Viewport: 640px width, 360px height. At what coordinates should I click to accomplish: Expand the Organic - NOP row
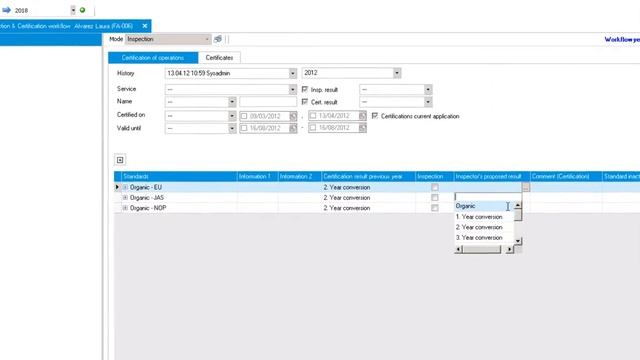click(125, 208)
